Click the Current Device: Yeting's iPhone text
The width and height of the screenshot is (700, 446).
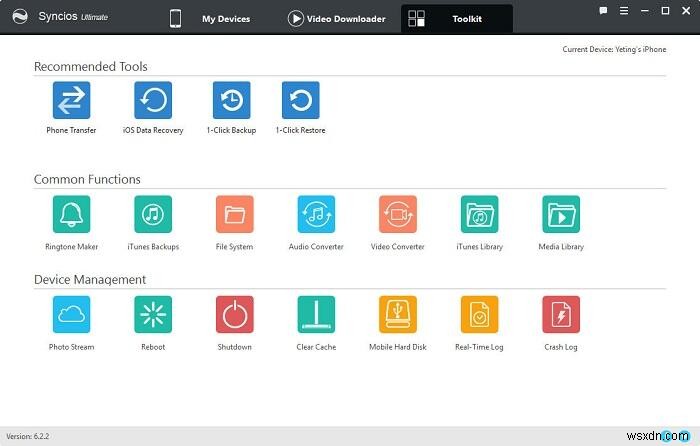[x=614, y=50]
